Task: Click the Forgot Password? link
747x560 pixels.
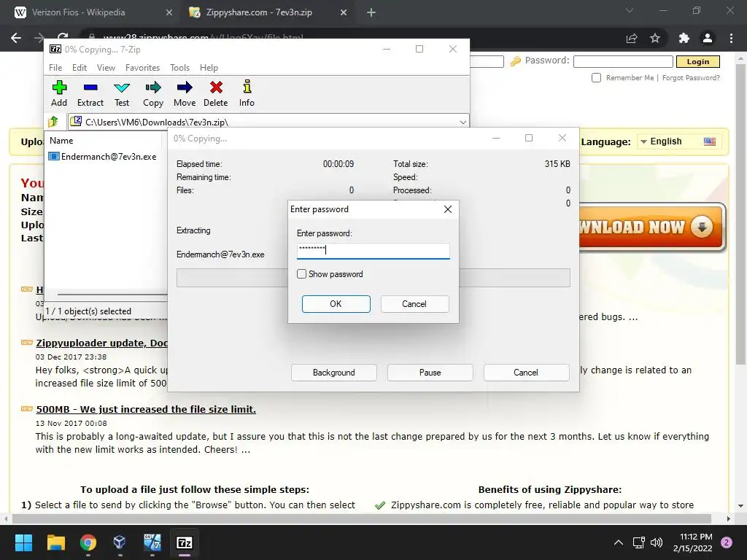Action: pos(691,77)
